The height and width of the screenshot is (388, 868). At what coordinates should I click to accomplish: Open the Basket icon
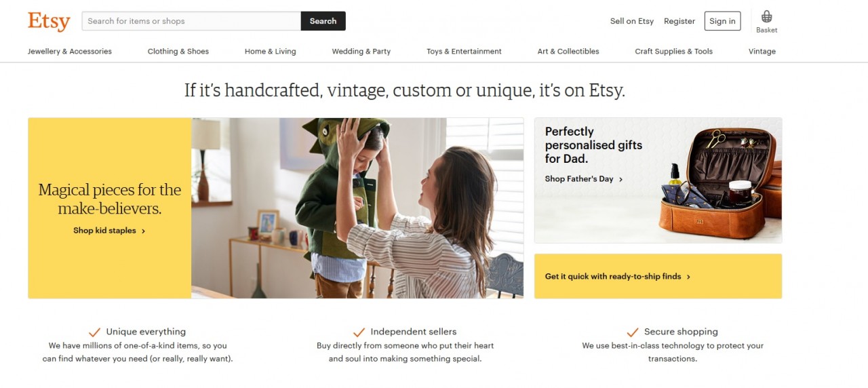(x=767, y=17)
